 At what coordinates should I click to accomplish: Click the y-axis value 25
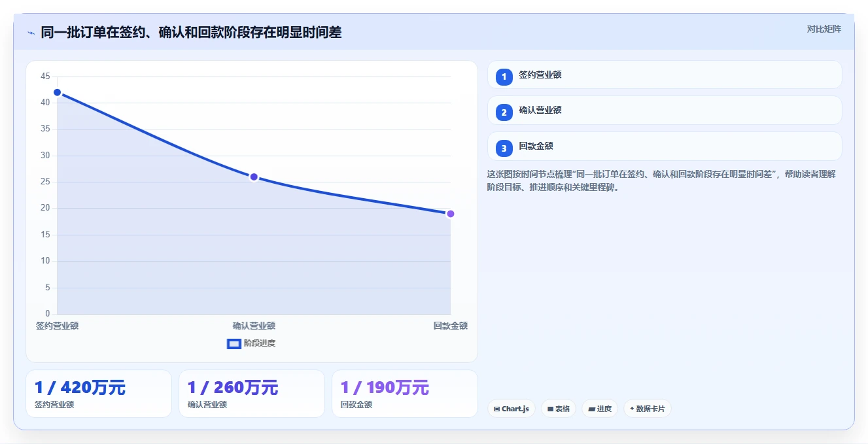pyautogui.click(x=45, y=182)
